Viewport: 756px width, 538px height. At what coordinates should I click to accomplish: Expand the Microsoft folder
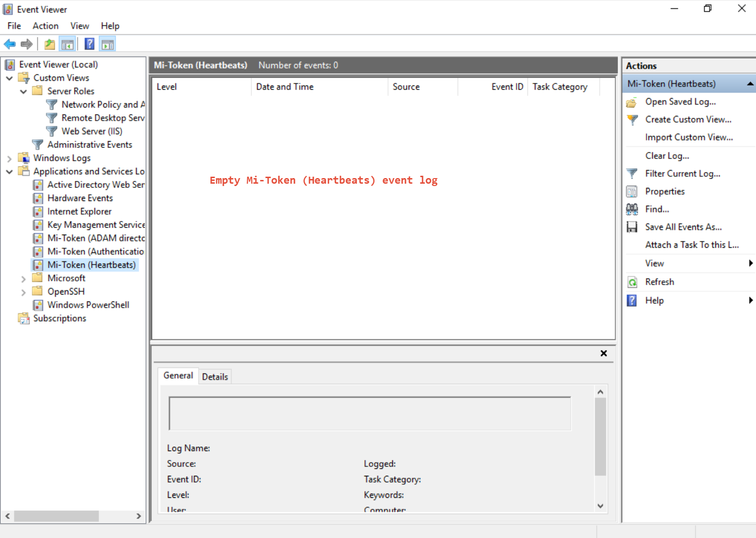(x=23, y=279)
